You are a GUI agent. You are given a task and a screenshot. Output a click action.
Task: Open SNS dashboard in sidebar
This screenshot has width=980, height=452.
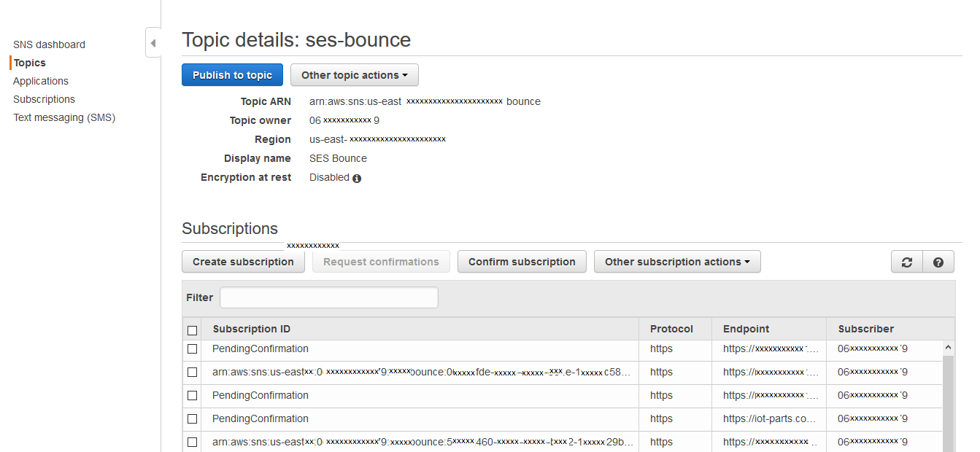point(49,44)
